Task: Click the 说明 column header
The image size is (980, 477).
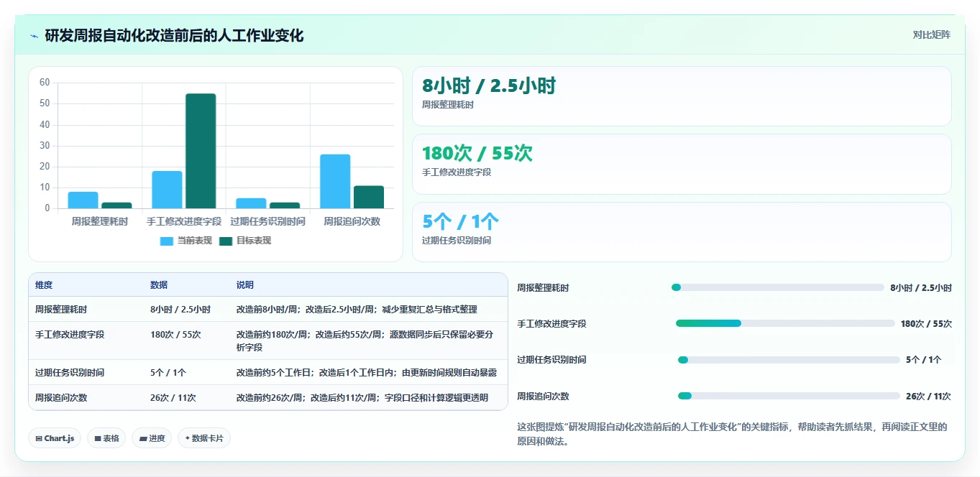Action: point(245,285)
